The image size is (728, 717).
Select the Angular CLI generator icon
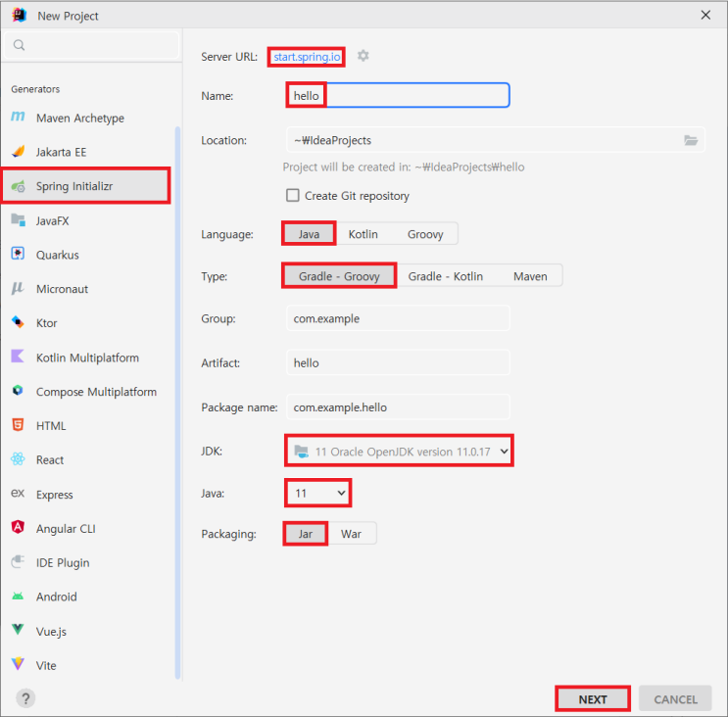pyautogui.click(x=18, y=527)
